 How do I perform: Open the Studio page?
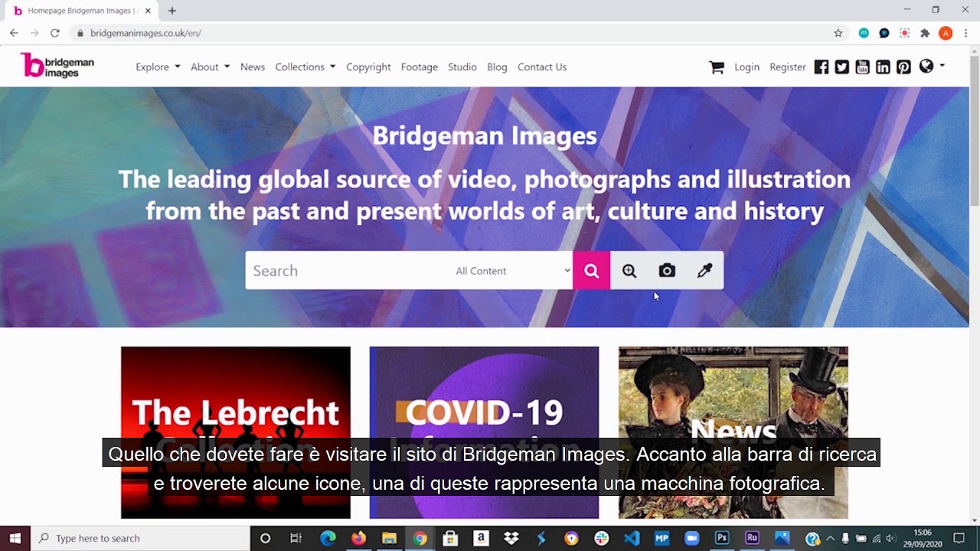462,67
